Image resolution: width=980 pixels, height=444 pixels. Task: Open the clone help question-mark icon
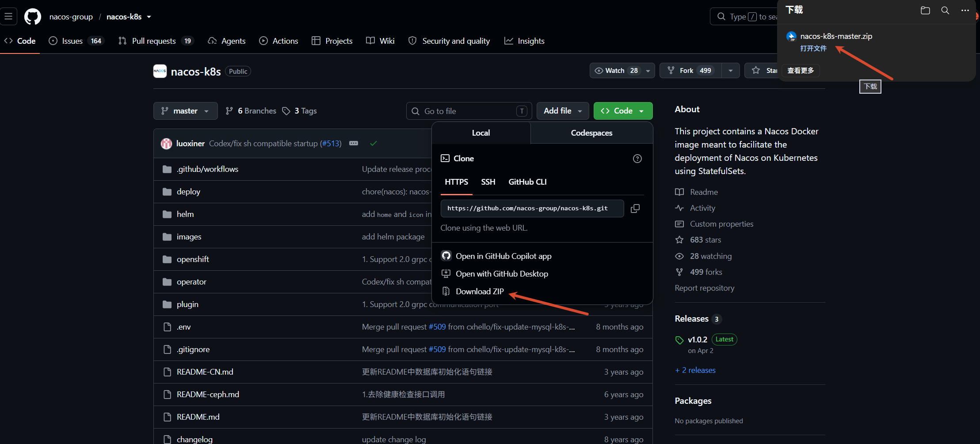pyautogui.click(x=637, y=159)
